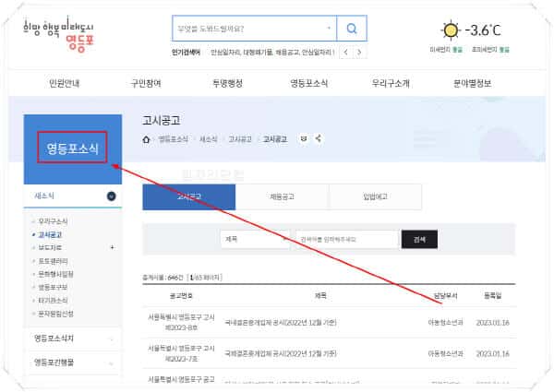Image resolution: width=554 pixels, height=392 pixels.
Task: Click the magnifier search icon in the header
Action: 352,29
